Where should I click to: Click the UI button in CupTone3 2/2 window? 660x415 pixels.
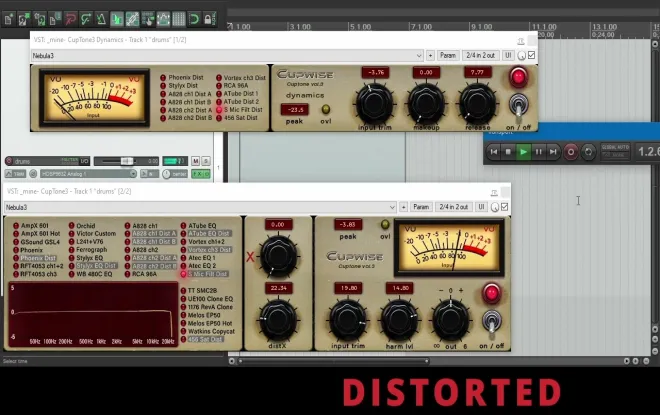[481, 207]
